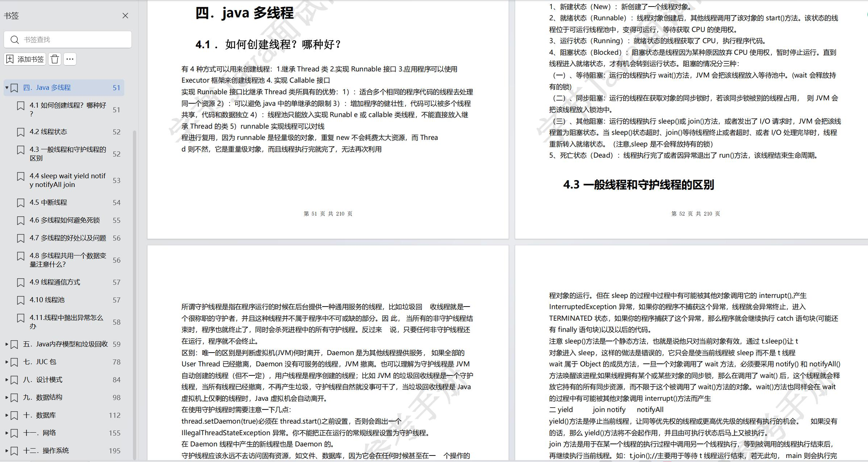This screenshot has height=462, width=868.
Task: Click the delete bookmark trash icon
Action: (55, 59)
